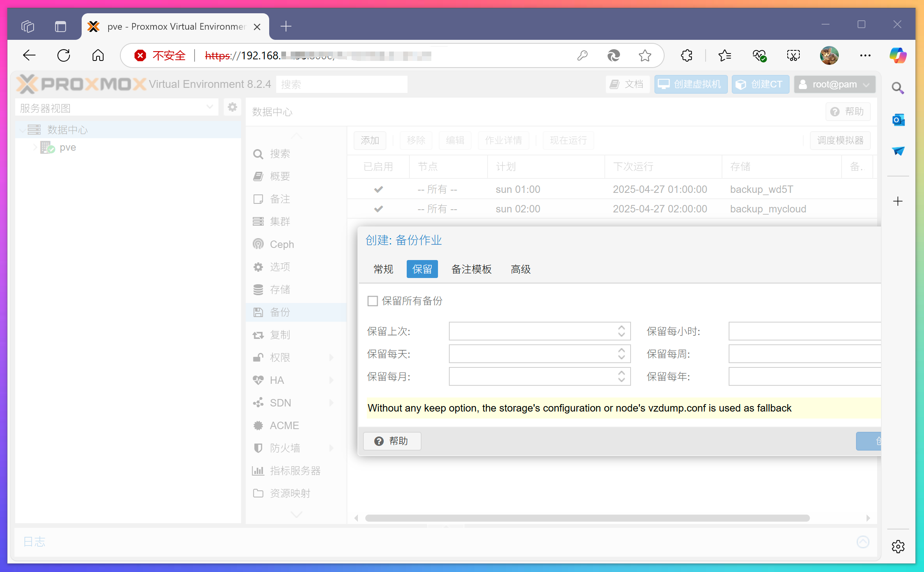Click 创建CT to create a container
Image resolution: width=924 pixels, height=572 pixels.
pos(760,84)
